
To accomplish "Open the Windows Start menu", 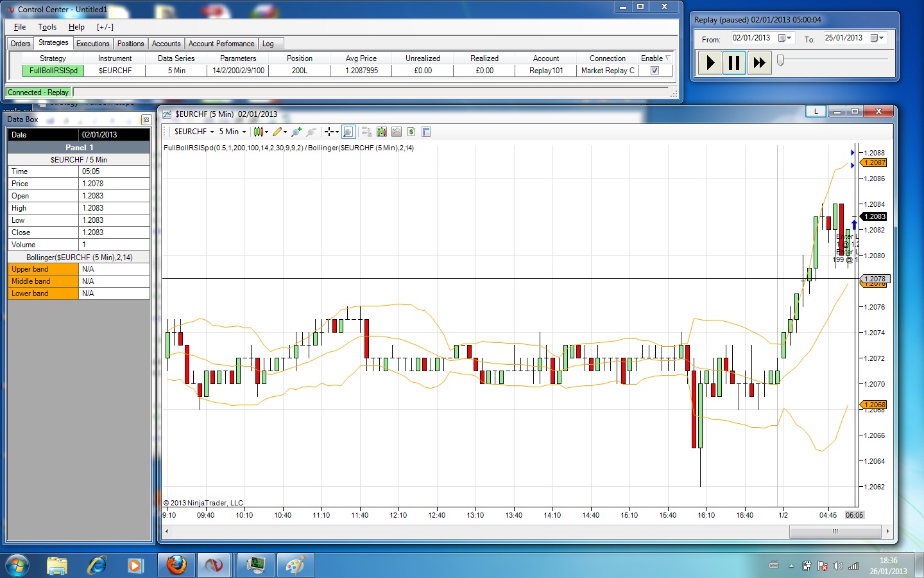I will [x=17, y=565].
